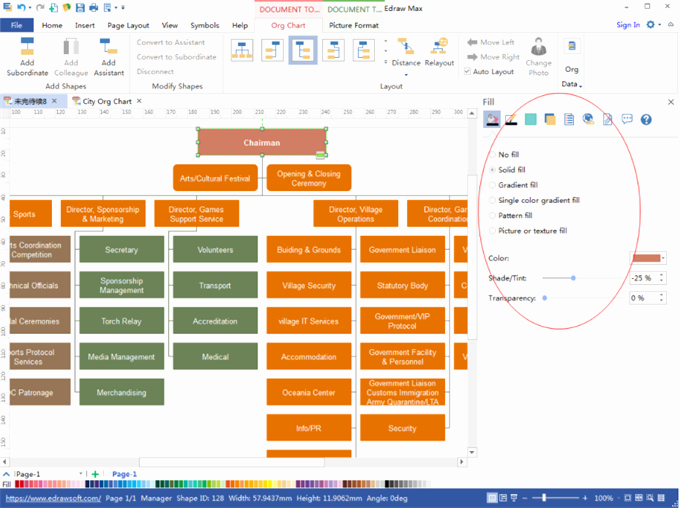Screen dimensions: 680x508
Task: Expand Org Data dropdown
Action: (581, 85)
